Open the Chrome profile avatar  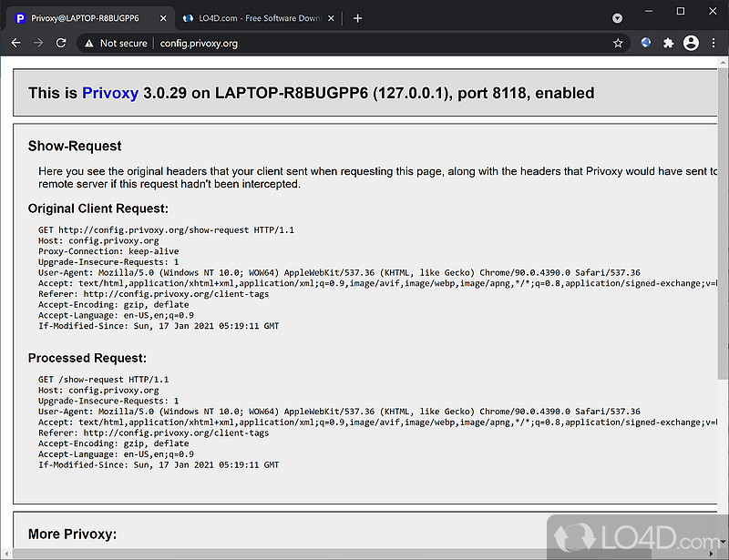[691, 43]
